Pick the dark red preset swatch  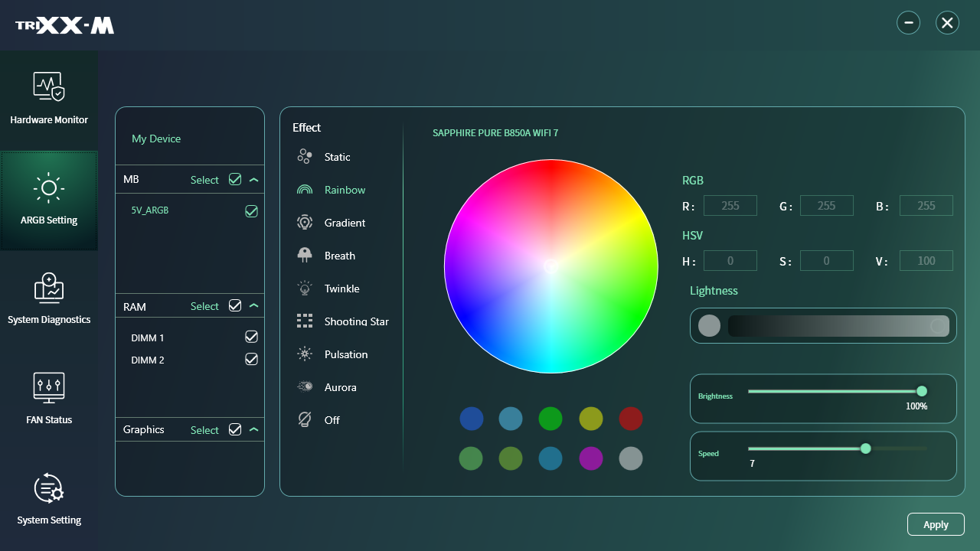point(631,419)
